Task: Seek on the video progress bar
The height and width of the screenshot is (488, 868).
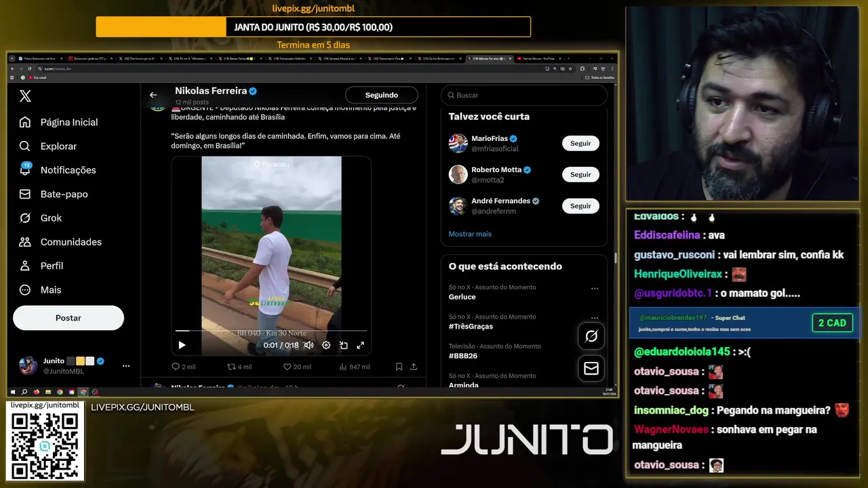Action: pos(271,331)
